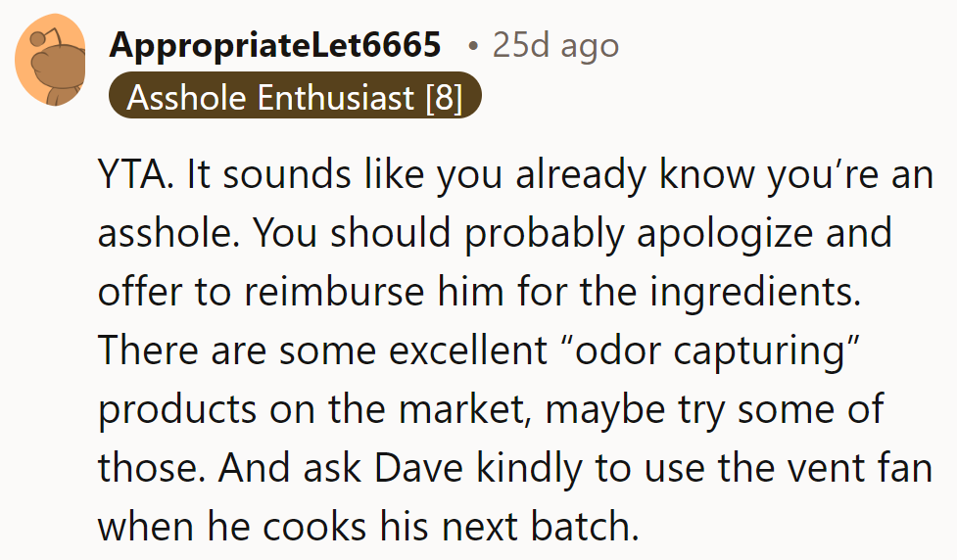This screenshot has width=957, height=560.
Task: Click the dot separator before the timestamp
Action: point(474,45)
